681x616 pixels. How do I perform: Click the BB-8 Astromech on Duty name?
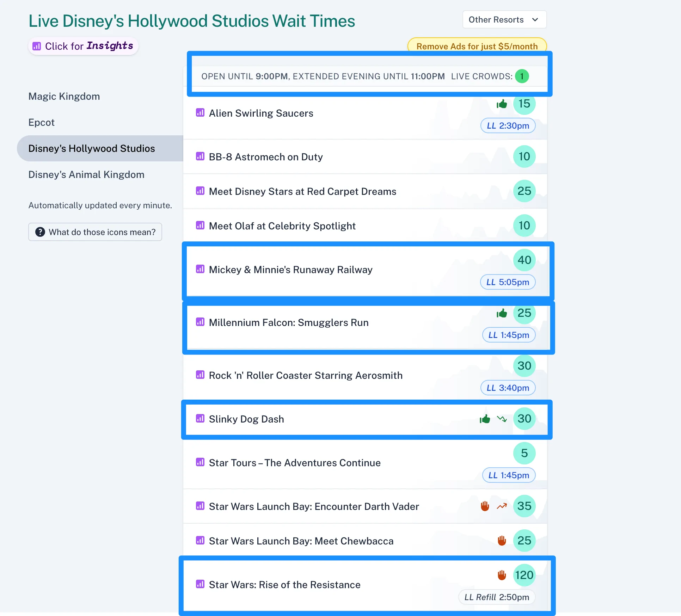tap(266, 157)
